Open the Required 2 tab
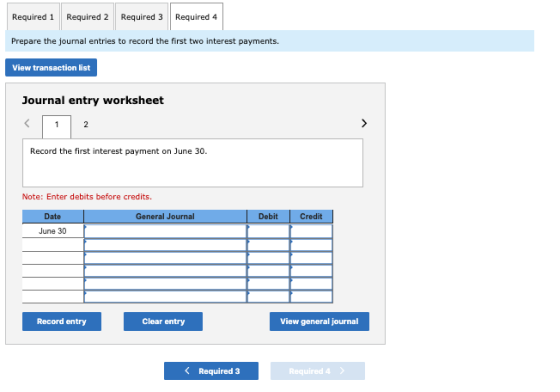The width and height of the screenshot is (560, 392). click(x=88, y=17)
